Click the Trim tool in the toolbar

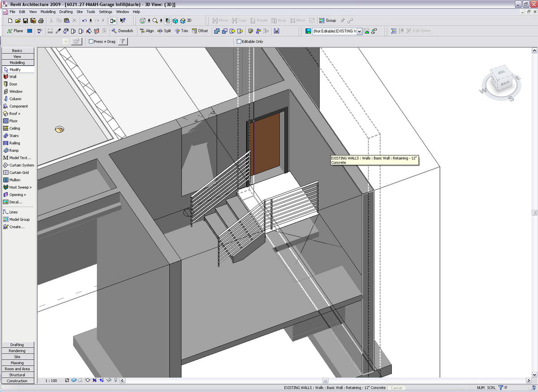tap(181, 31)
